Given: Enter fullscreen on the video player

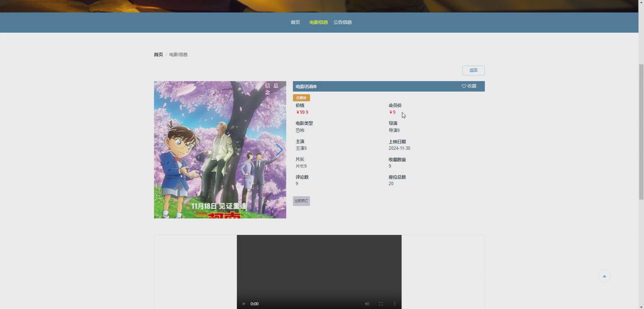Looking at the screenshot, I should (381, 304).
